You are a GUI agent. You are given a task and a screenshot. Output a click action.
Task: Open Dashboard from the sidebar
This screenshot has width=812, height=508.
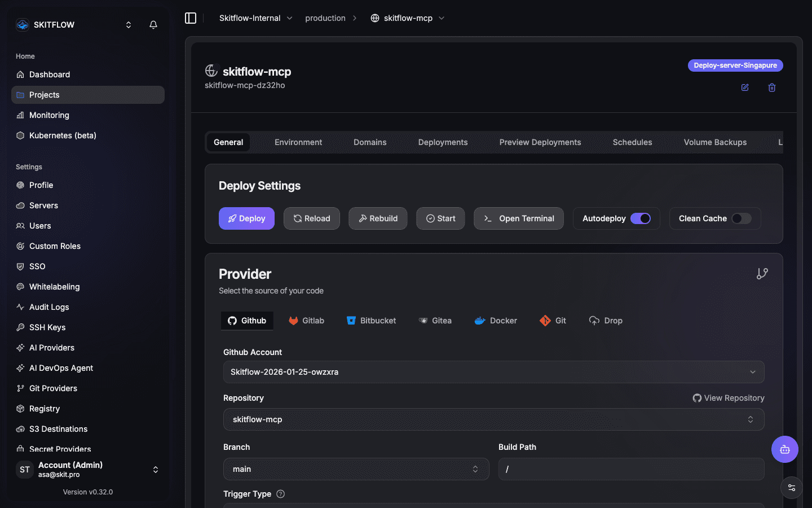(88, 75)
